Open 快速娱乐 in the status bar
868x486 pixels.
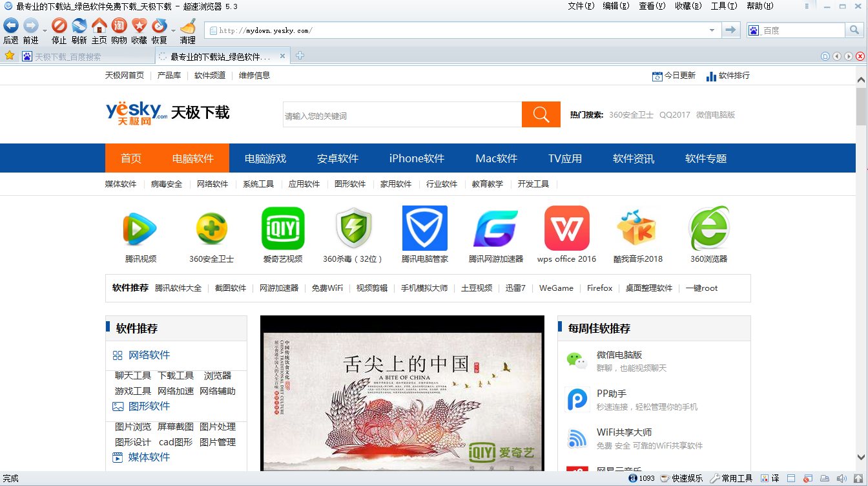coord(681,478)
